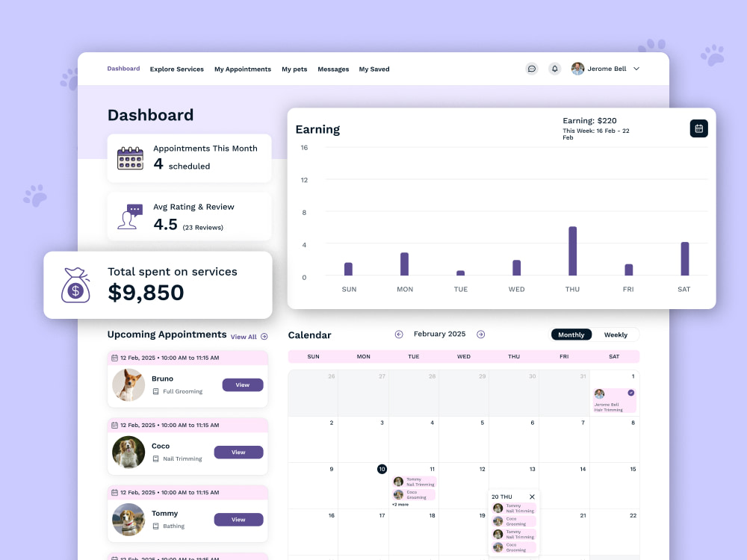Click the Full Grooming service icon
The image size is (747, 560).
click(156, 391)
